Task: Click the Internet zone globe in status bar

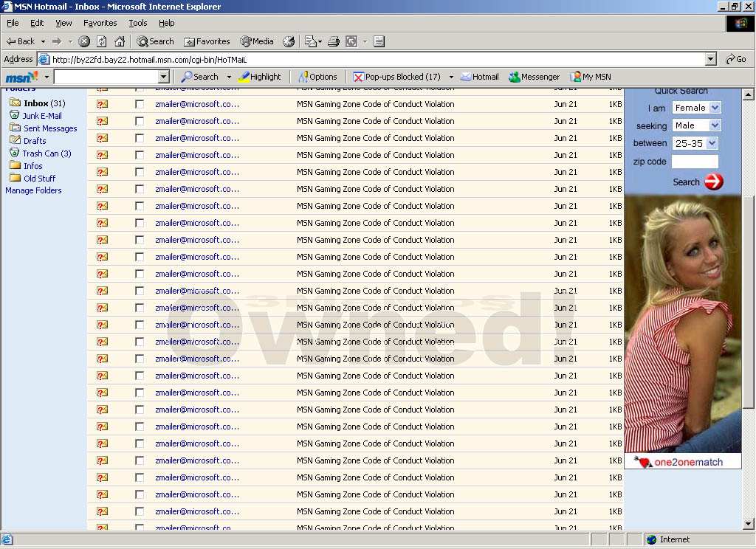Action: pos(651,539)
